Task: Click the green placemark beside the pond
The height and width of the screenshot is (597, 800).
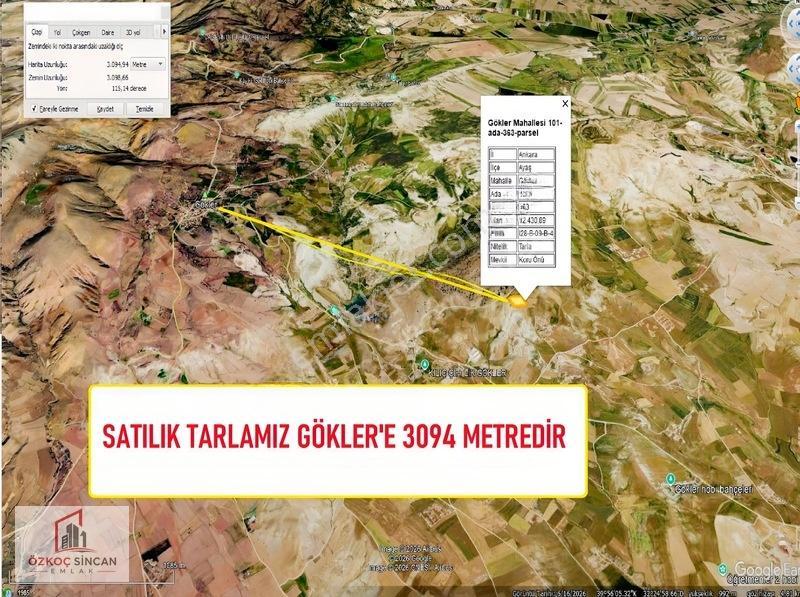Action: point(334,310)
